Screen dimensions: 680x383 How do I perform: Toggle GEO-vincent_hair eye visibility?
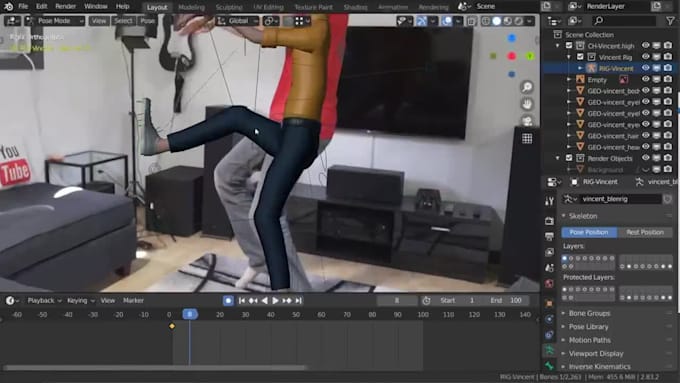click(645, 136)
